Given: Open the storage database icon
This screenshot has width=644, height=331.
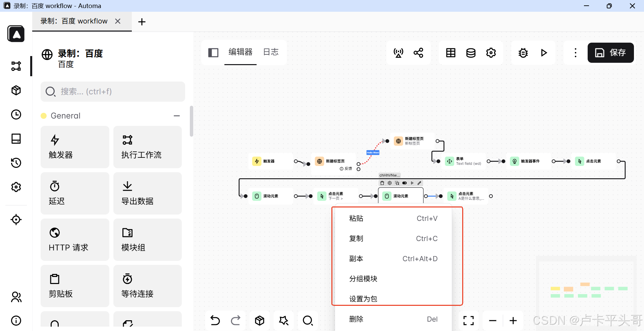Looking at the screenshot, I should pos(471,53).
